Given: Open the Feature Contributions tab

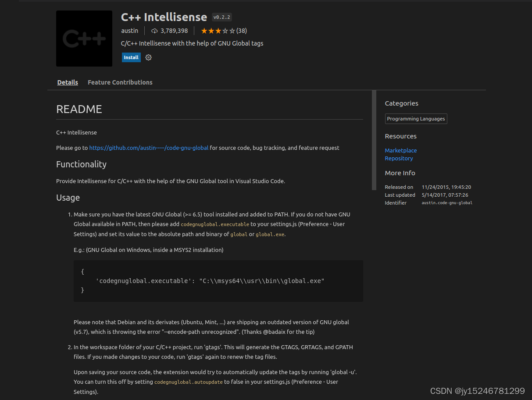Looking at the screenshot, I should [120, 82].
